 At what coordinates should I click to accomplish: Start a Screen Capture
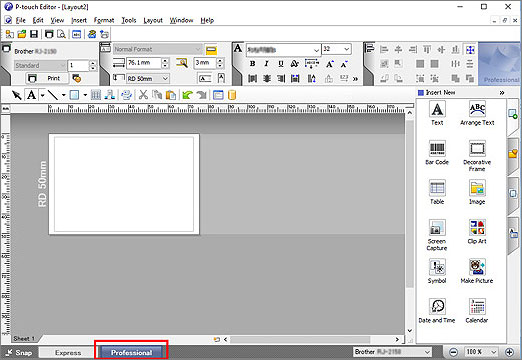pyautogui.click(x=437, y=235)
